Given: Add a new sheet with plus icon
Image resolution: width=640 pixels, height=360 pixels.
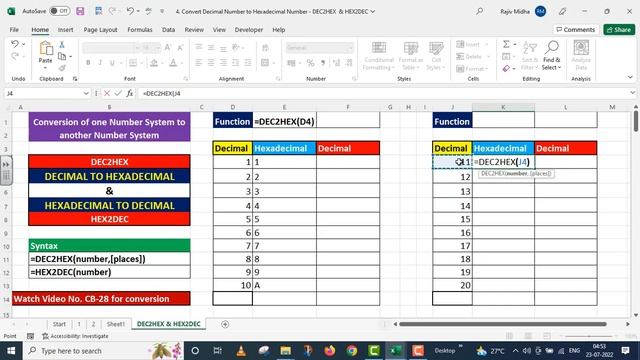Looking at the screenshot, I should [225, 324].
